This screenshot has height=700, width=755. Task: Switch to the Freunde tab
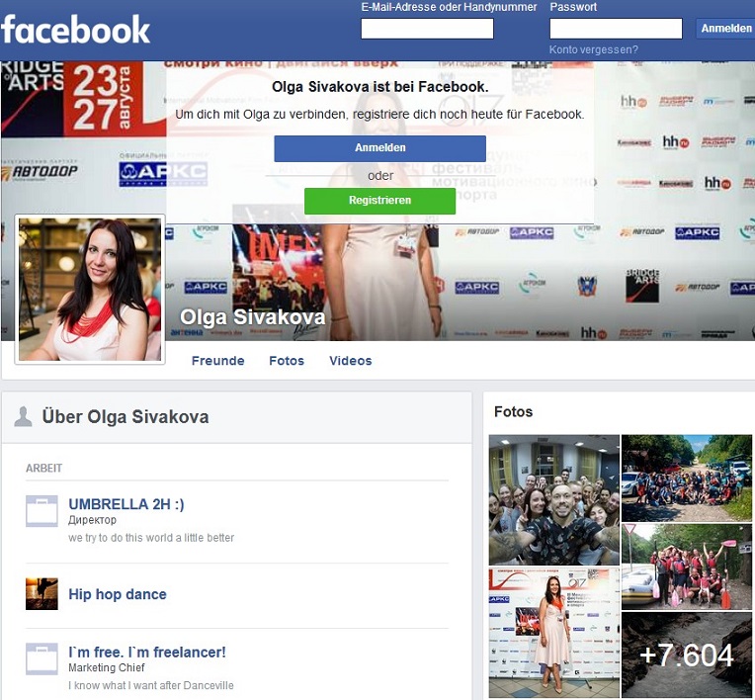tap(217, 361)
